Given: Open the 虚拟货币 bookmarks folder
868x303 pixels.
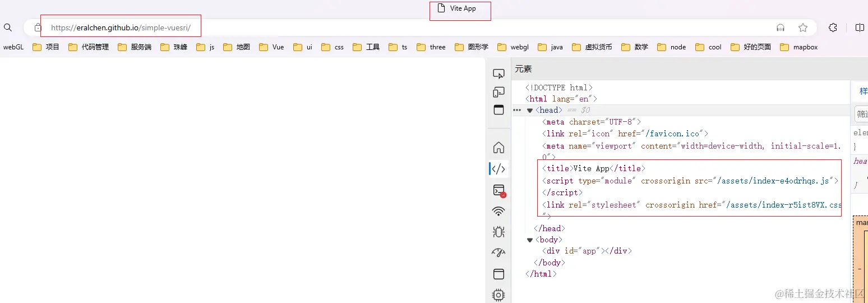Looking at the screenshot, I should point(592,47).
